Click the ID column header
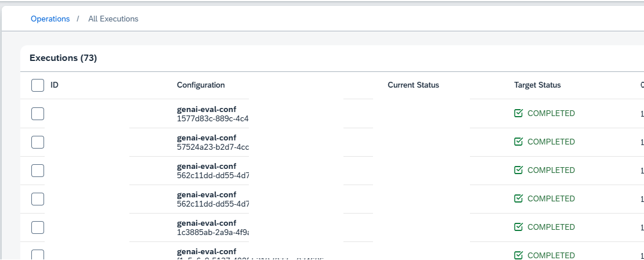644x260 pixels. [x=54, y=85]
